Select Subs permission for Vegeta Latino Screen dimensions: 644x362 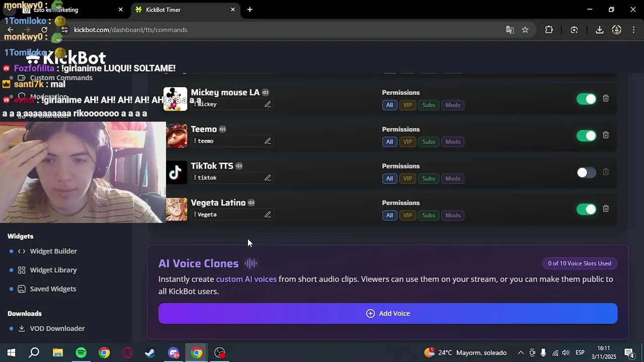tap(429, 215)
